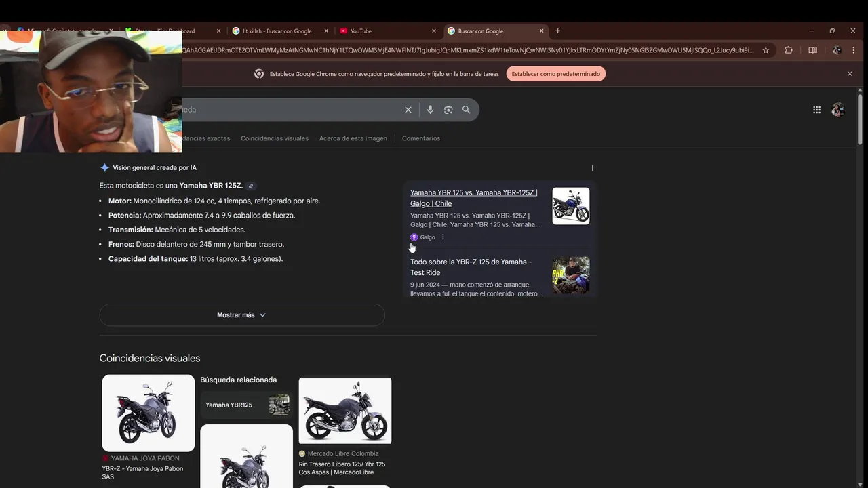Click 'Mercado Libre Colombia' source label
868x488 pixels.
(x=343, y=454)
